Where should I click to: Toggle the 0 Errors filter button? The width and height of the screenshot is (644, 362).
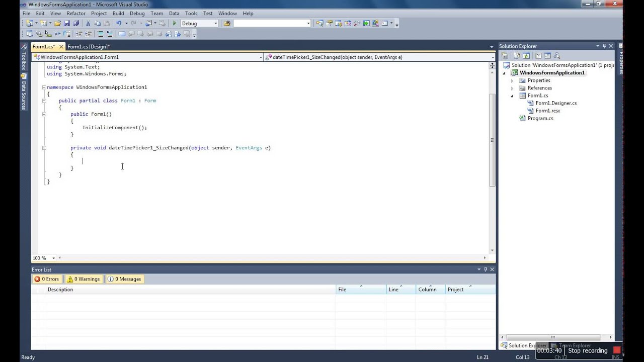click(46, 279)
